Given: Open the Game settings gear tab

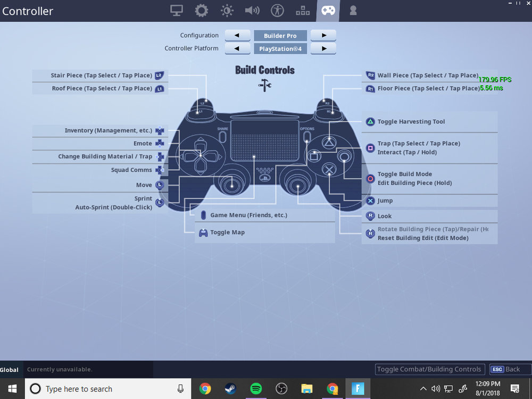Looking at the screenshot, I should 201,11.
